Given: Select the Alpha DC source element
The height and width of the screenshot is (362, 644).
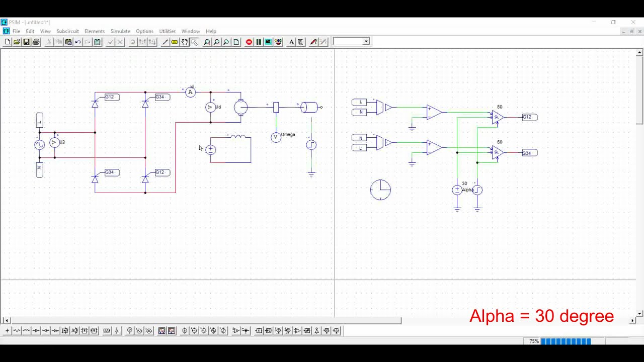Looking at the screenshot, I should [x=457, y=190].
